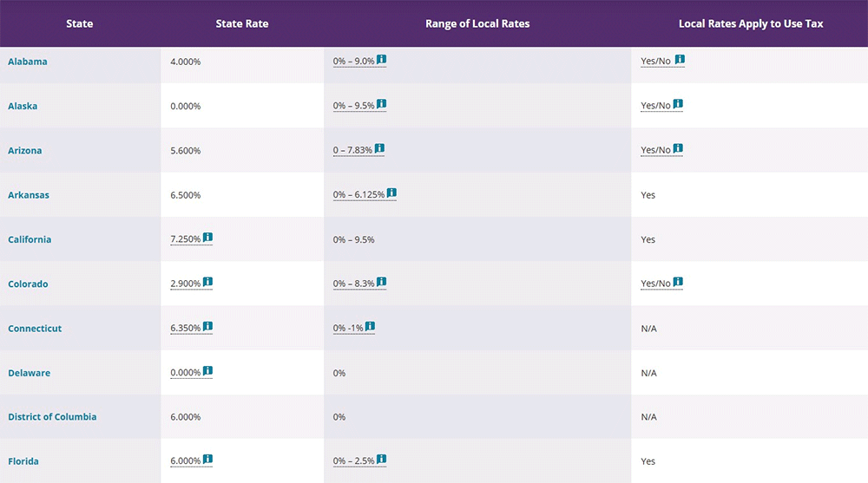The height and width of the screenshot is (483, 868).
Task: Click info icon next to Colorado 2.900% rate
Action: 207,283
